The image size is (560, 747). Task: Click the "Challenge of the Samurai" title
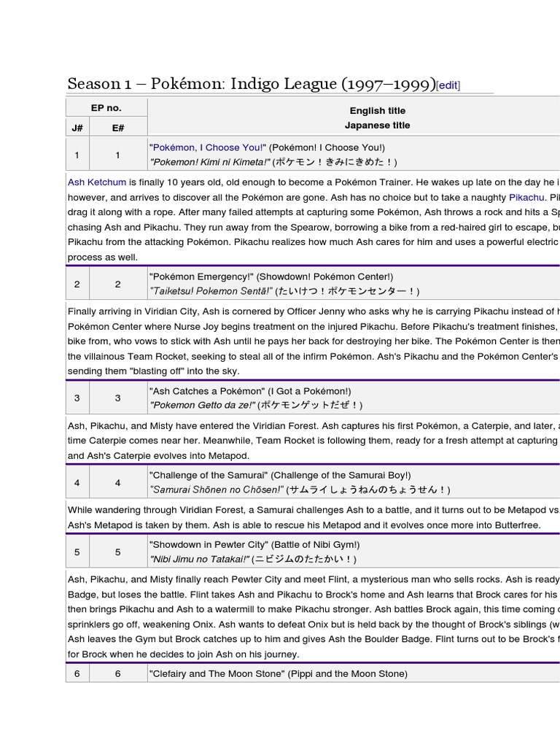pyautogui.click(x=209, y=476)
